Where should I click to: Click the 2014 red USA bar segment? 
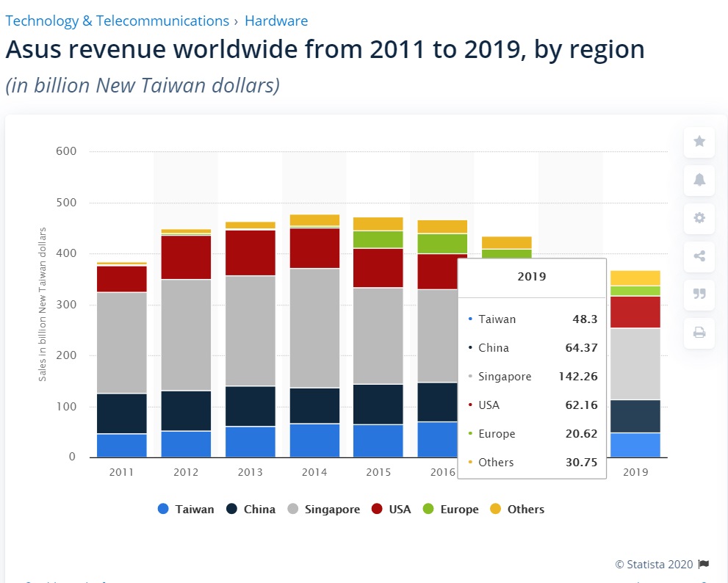pyautogui.click(x=314, y=248)
